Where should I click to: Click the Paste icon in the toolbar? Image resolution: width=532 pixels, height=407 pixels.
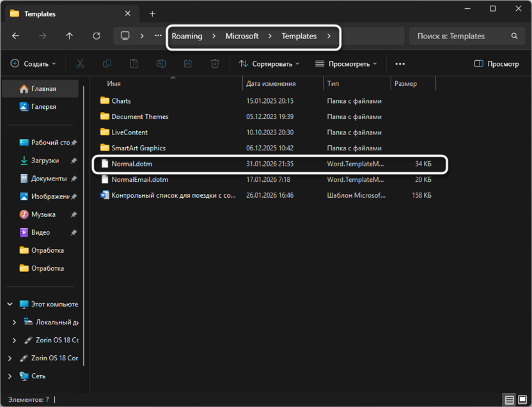pos(134,63)
